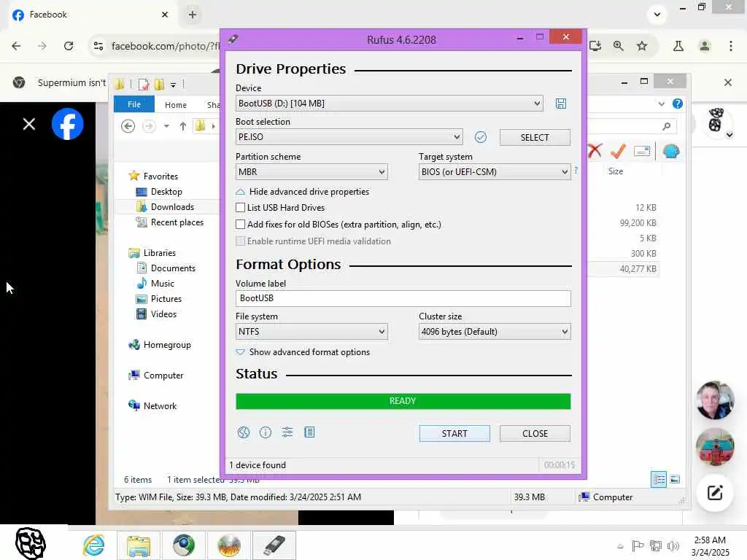The height and width of the screenshot is (560, 747).
Task: Click the orange checkmark icon in Explorer ribbon
Action: (x=618, y=151)
